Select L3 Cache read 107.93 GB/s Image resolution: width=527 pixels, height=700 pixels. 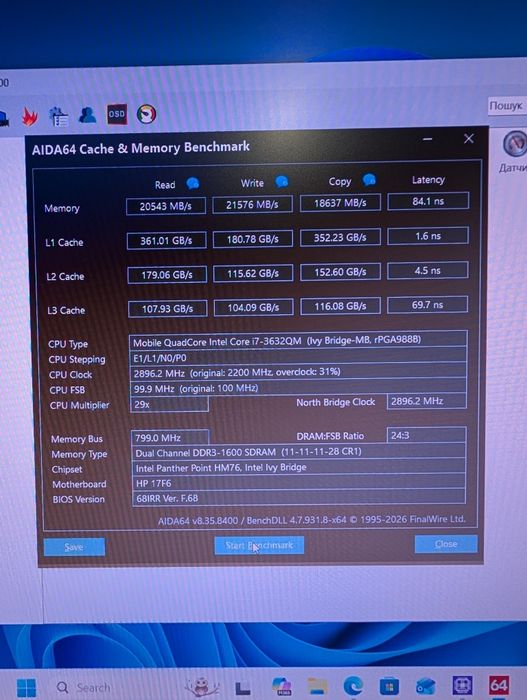point(167,308)
